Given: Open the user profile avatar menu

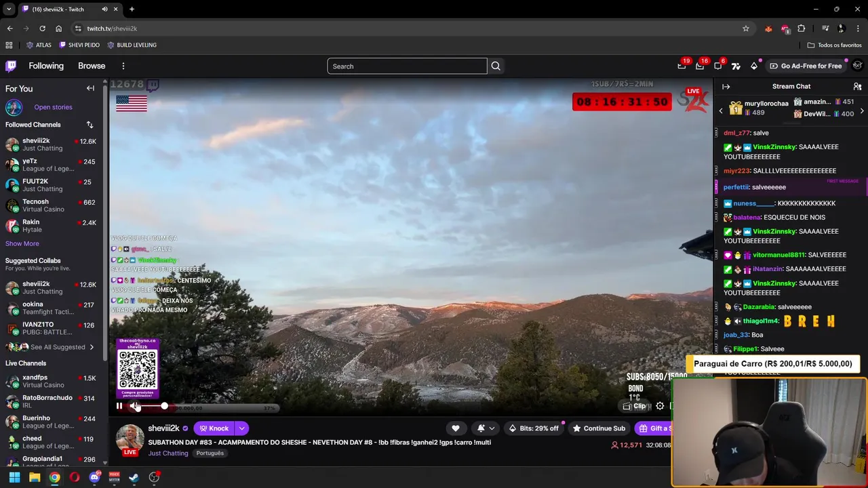Looking at the screenshot, I should (x=858, y=66).
